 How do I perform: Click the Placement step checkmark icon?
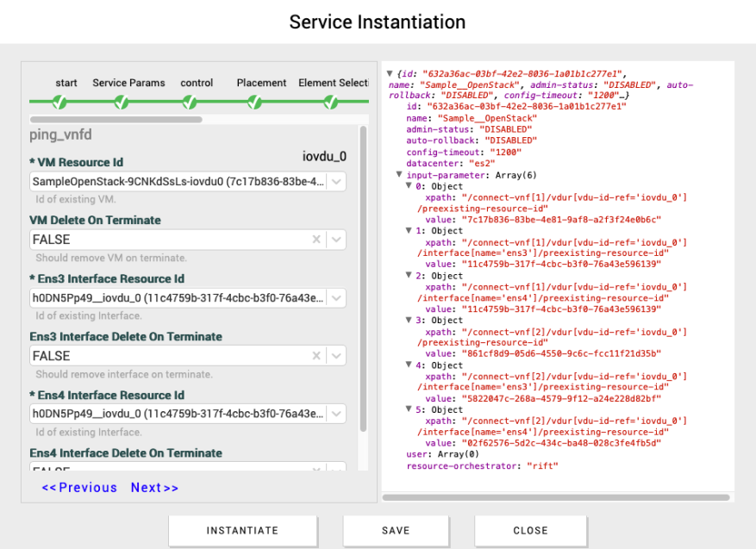[255, 103]
